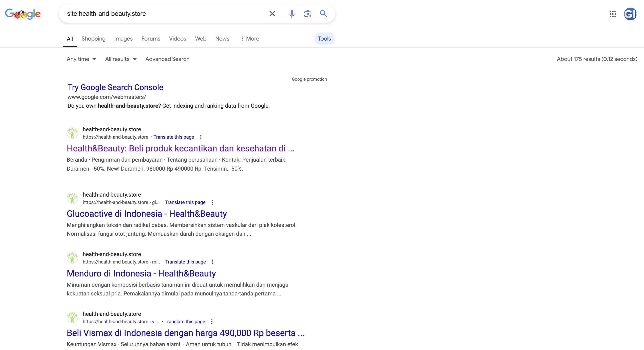This screenshot has height=350, width=644.
Task: Click the Menduro result URL breadcrumb
Action: click(121, 262)
